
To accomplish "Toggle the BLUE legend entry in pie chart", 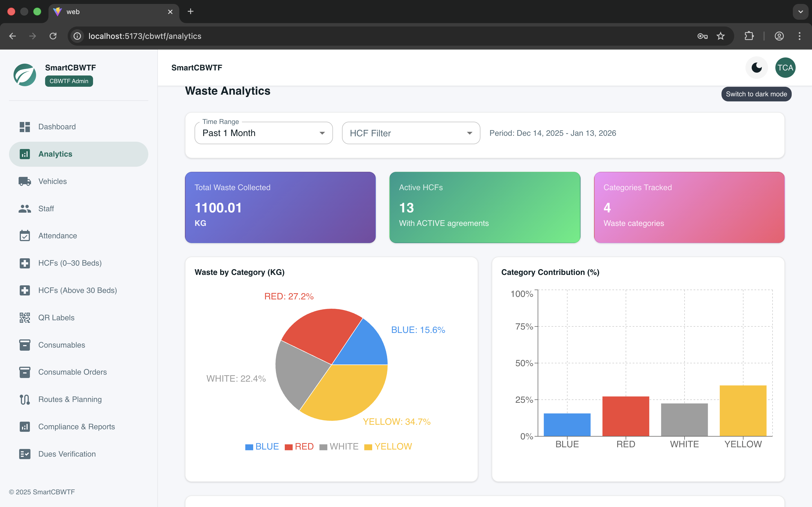I will 262,447.
